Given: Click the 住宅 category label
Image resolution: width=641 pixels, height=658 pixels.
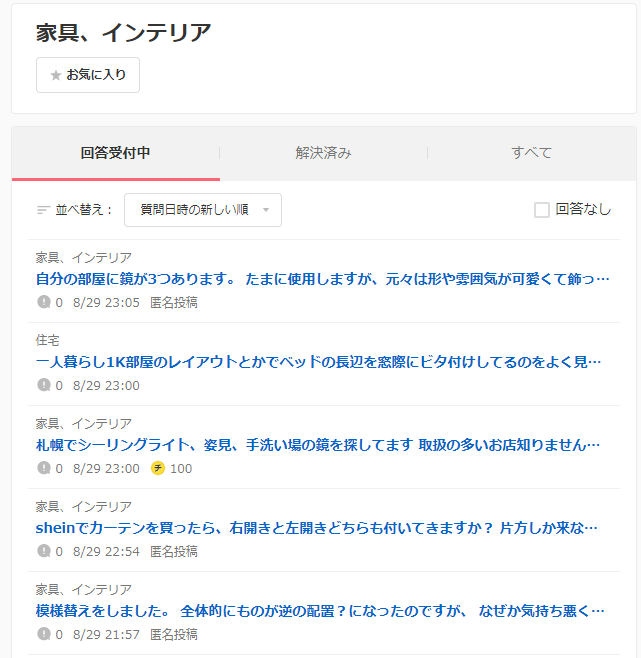Looking at the screenshot, I should 49,340.
